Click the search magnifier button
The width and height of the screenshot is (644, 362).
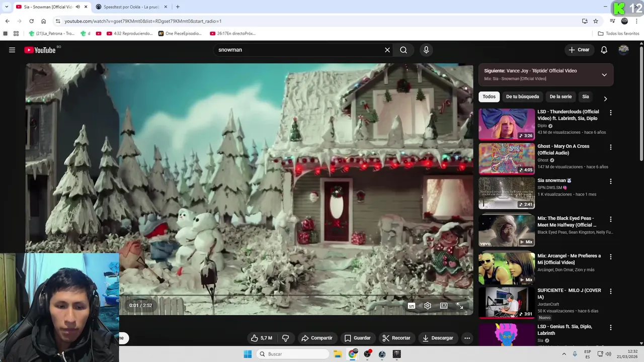pyautogui.click(x=404, y=50)
